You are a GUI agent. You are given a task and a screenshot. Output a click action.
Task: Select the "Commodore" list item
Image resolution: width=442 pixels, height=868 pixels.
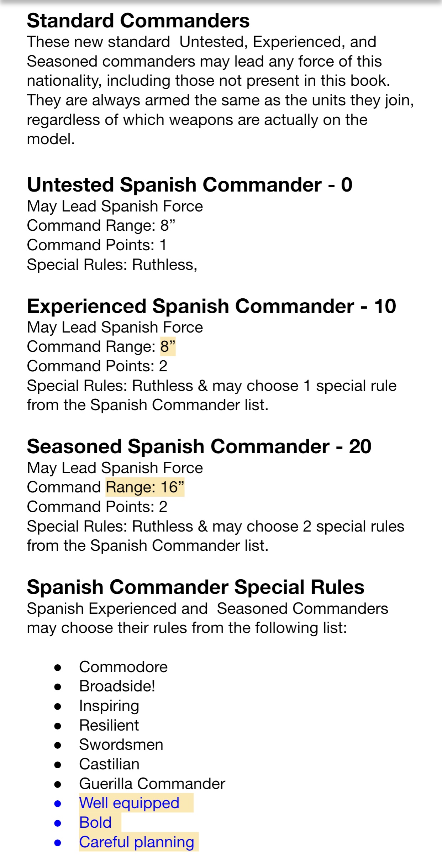(x=123, y=667)
